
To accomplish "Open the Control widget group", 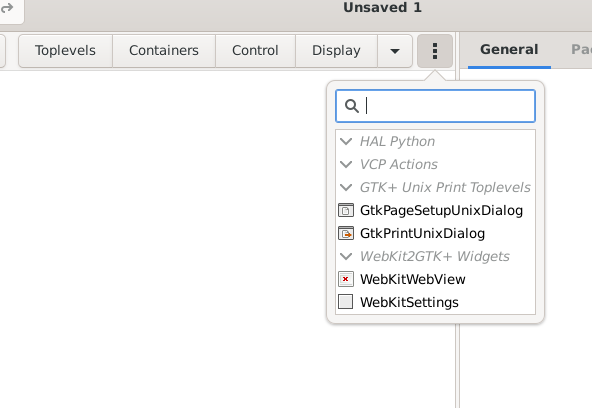I will (255, 51).
